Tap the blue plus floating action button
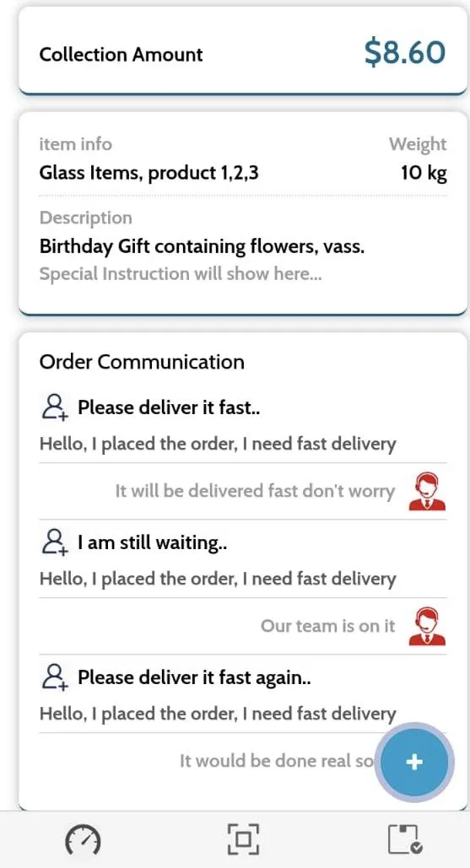Viewport: 470px width, 868px height. pos(414,762)
